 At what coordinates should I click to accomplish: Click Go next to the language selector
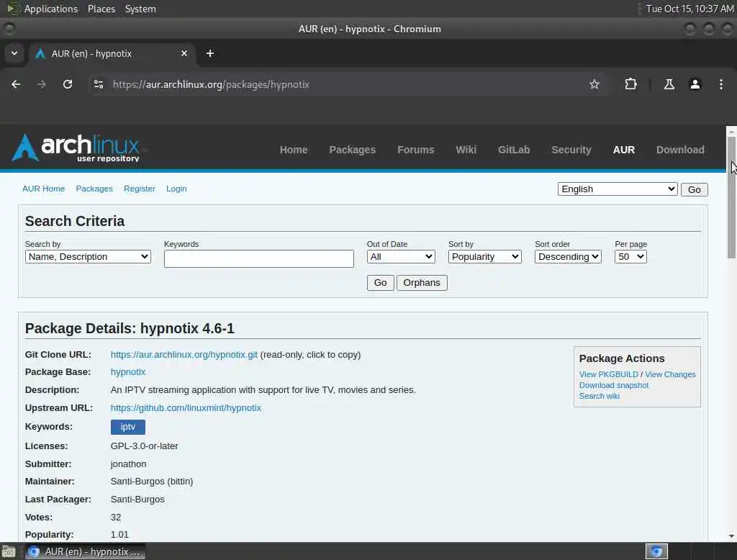coord(695,189)
